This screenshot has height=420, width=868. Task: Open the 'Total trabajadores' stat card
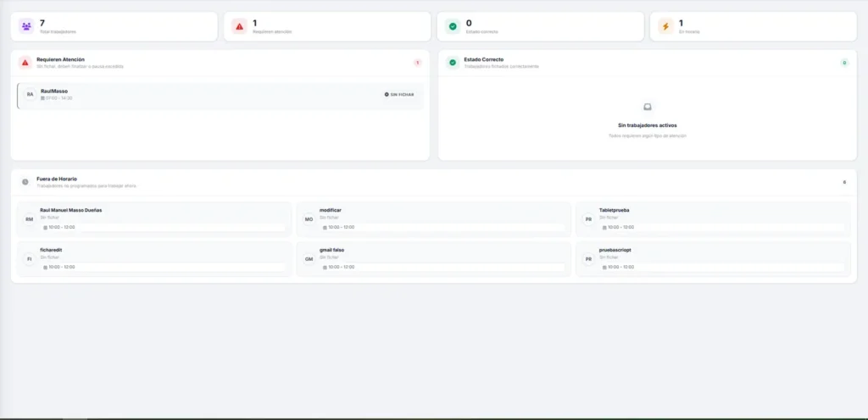tap(114, 26)
